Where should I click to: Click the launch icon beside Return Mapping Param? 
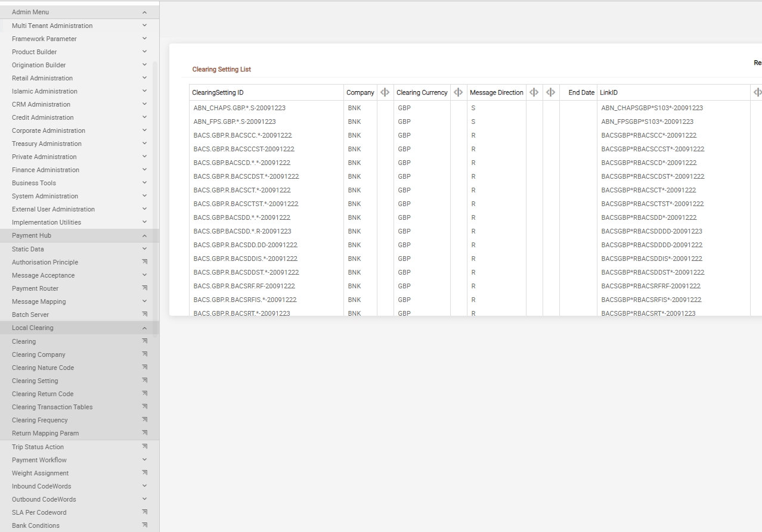[x=144, y=433]
